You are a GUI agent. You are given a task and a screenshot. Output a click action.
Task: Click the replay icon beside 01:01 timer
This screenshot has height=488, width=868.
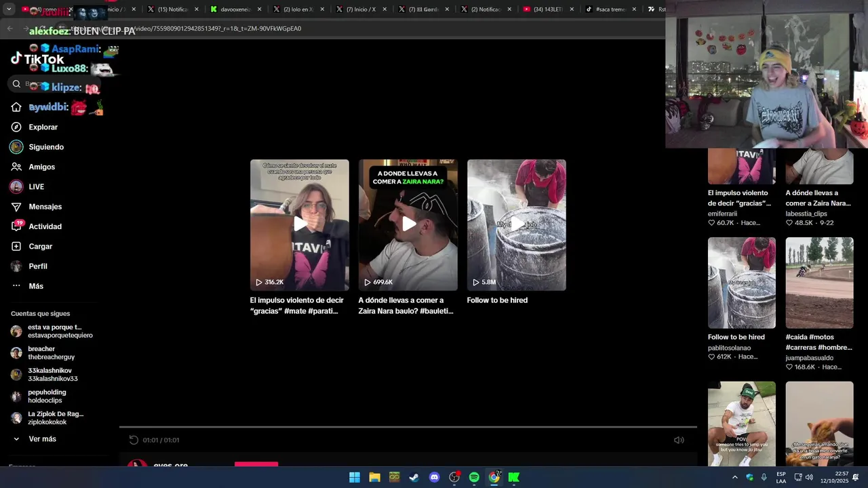pos(134,440)
